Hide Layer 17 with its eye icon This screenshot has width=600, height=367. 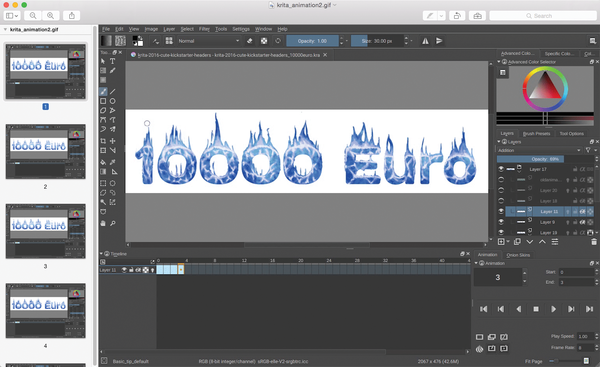(x=501, y=169)
